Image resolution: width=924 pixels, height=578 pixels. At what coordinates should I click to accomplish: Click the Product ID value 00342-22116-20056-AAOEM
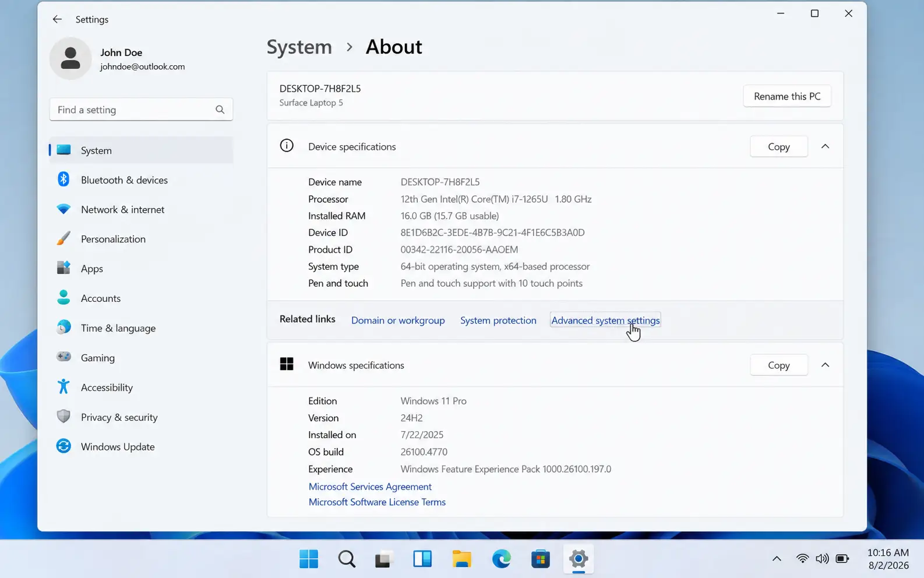pos(459,249)
